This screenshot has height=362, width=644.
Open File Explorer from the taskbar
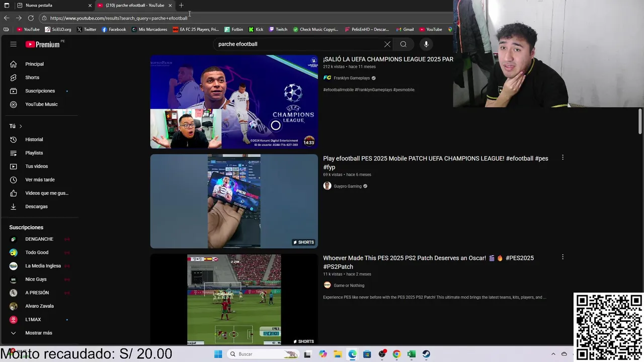click(338, 354)
